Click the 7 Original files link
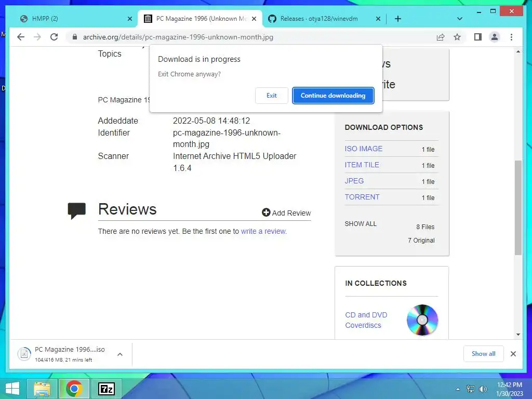 (421, 240)
